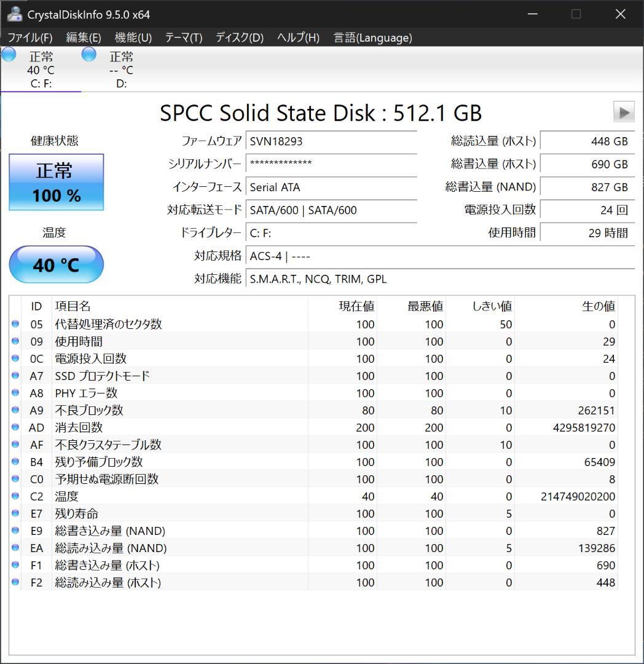
Task: Click status dot of row E7 残り寿命
Action: click(15, 513)
